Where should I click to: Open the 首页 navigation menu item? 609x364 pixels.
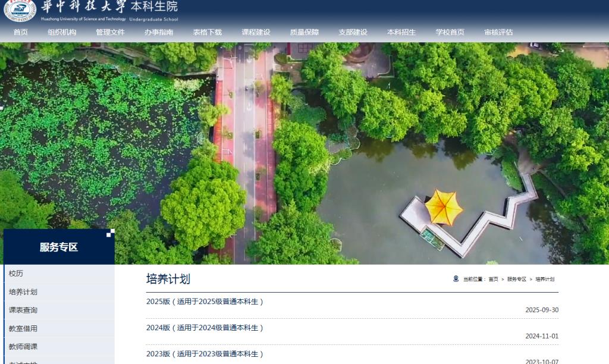tap(21, 32)
